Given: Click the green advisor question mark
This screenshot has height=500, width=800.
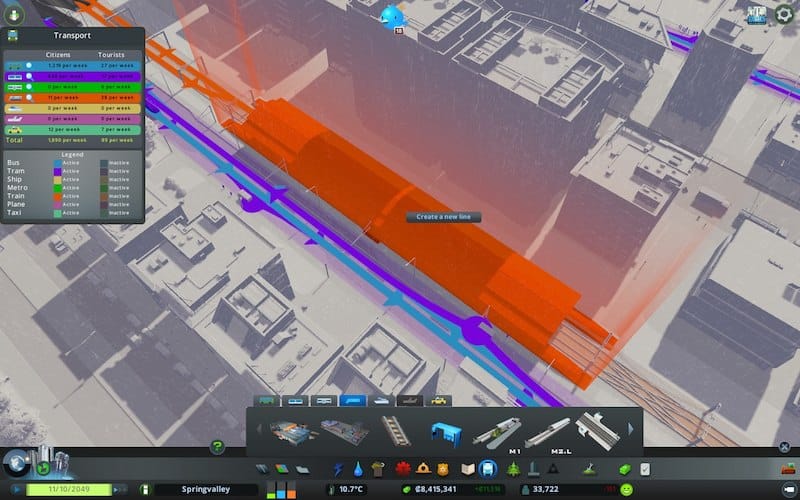Looking at the screenshot, I should tap(217, 447).
